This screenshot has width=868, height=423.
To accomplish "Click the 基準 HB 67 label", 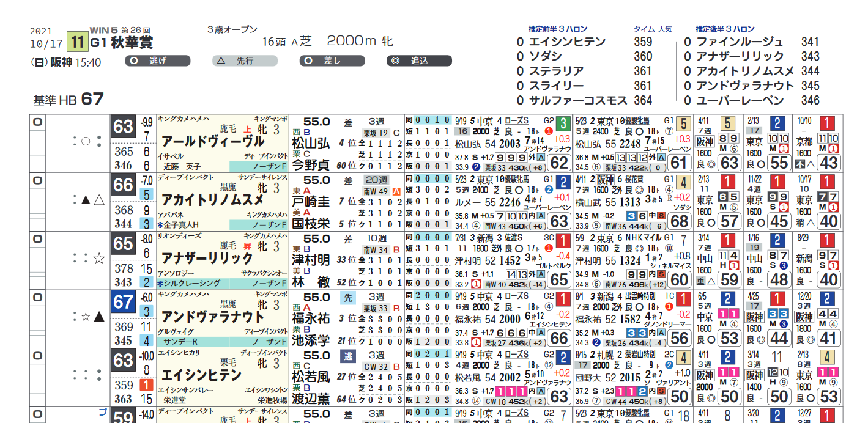I will (69, 99).
